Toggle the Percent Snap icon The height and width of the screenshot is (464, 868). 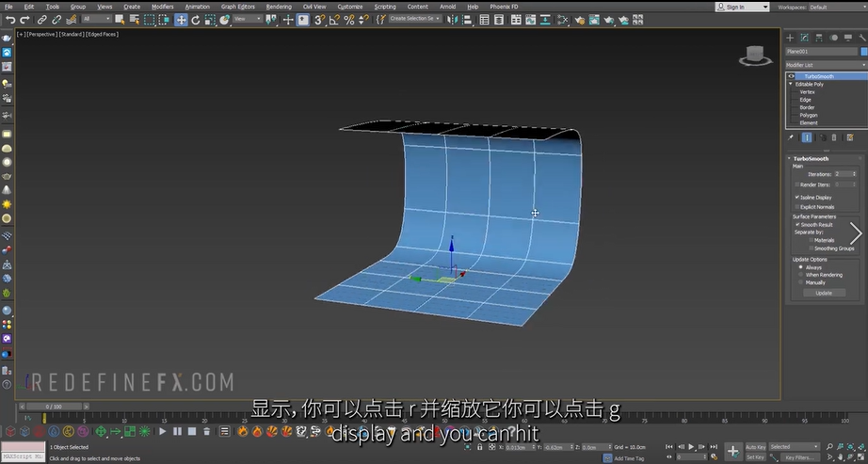point(348,20)
